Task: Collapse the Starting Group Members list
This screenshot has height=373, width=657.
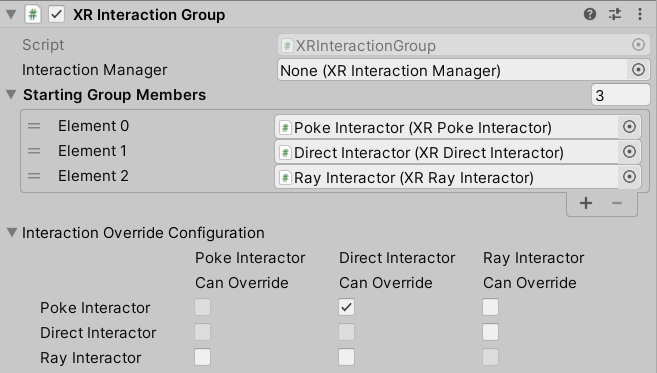Action: click(11, 94)
